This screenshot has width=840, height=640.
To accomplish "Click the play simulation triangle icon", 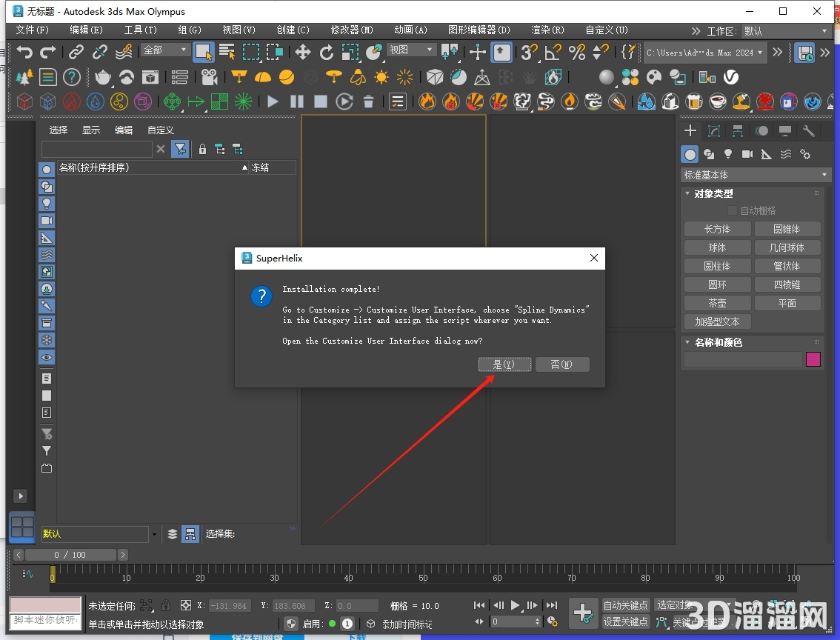I will 273,101.
